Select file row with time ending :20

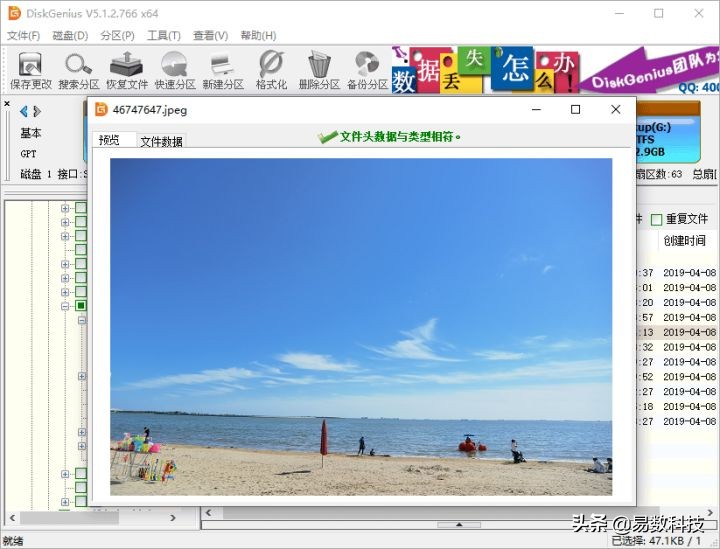pos(678,303)
